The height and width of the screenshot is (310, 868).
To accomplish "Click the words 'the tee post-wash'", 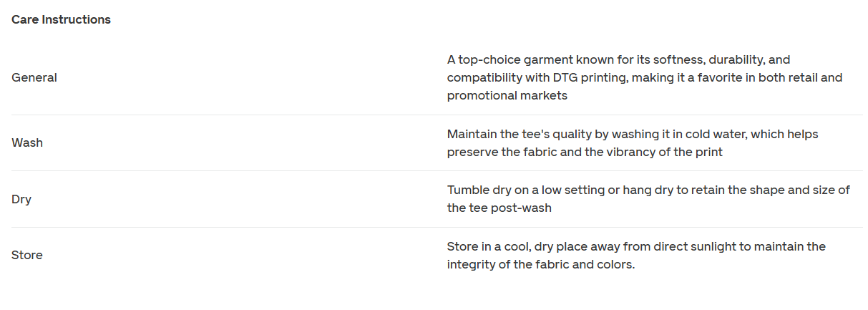I will click(499, 208).
